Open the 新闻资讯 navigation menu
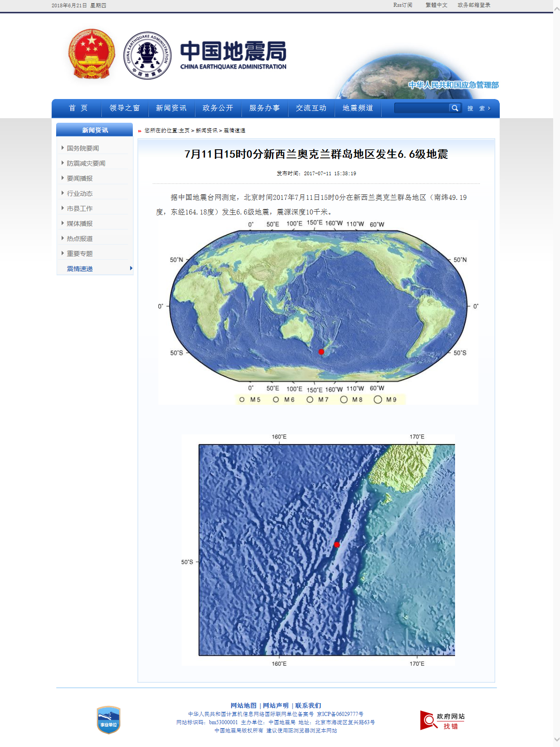 pos(171,108)
